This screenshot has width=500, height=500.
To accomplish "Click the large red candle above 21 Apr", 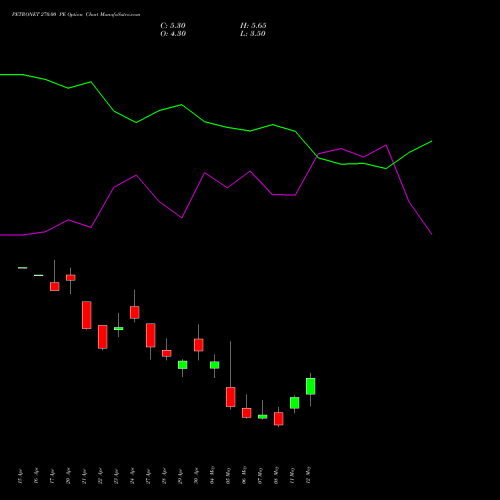I will point(87,315).
